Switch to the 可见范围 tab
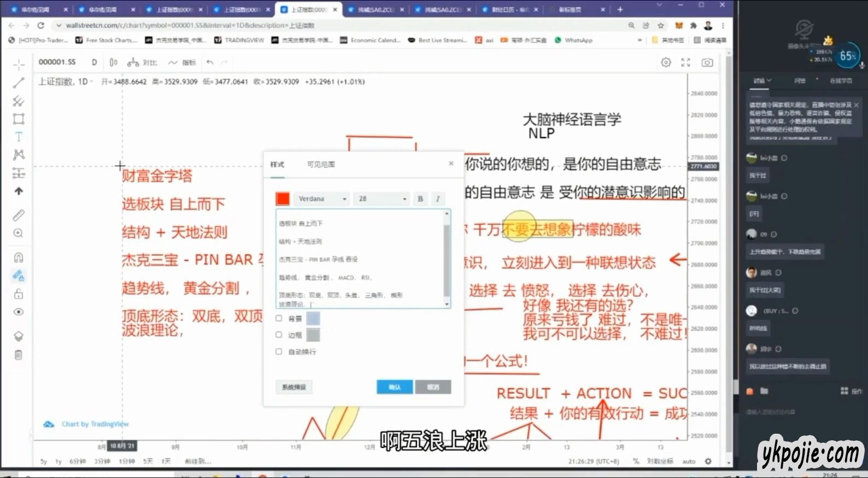Image resolution: width=868 pixels, height=478 pixels. (x=321, y=165)
